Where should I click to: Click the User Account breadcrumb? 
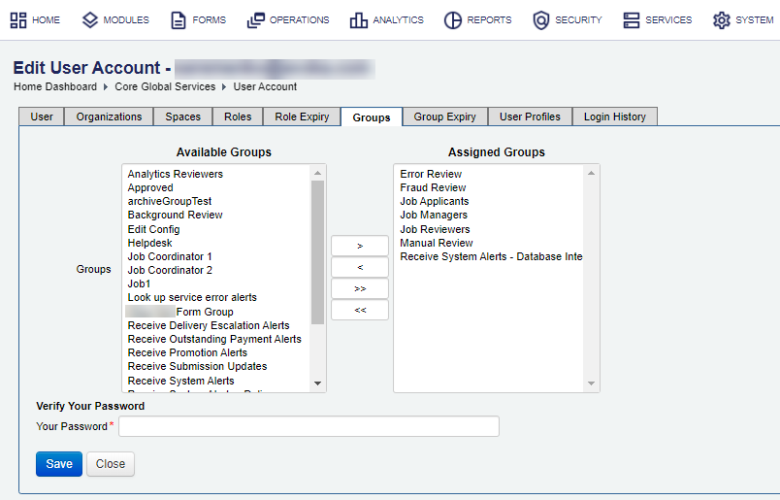click(x=265, y=87)
